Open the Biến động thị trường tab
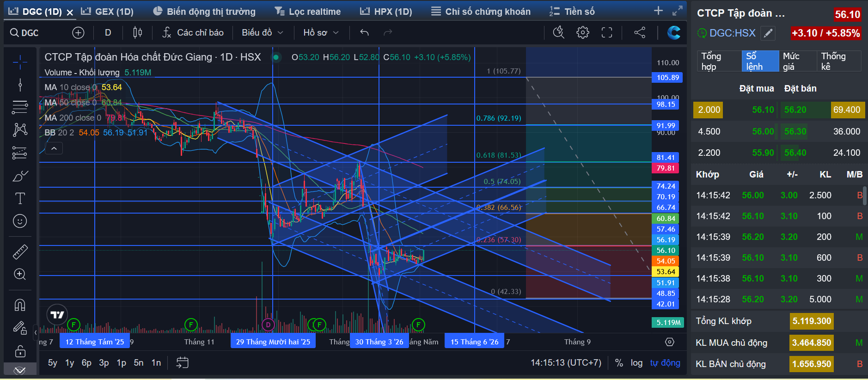 click(204, 12)
